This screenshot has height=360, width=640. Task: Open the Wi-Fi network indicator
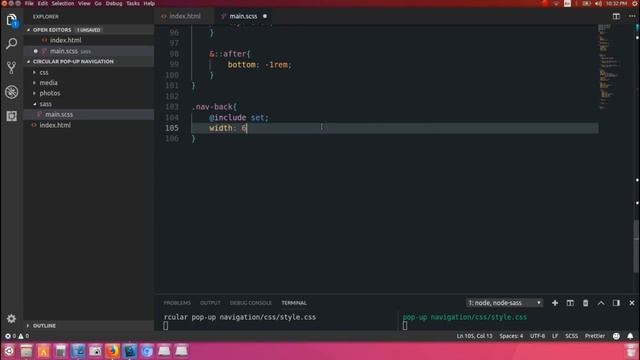point(556,3)
